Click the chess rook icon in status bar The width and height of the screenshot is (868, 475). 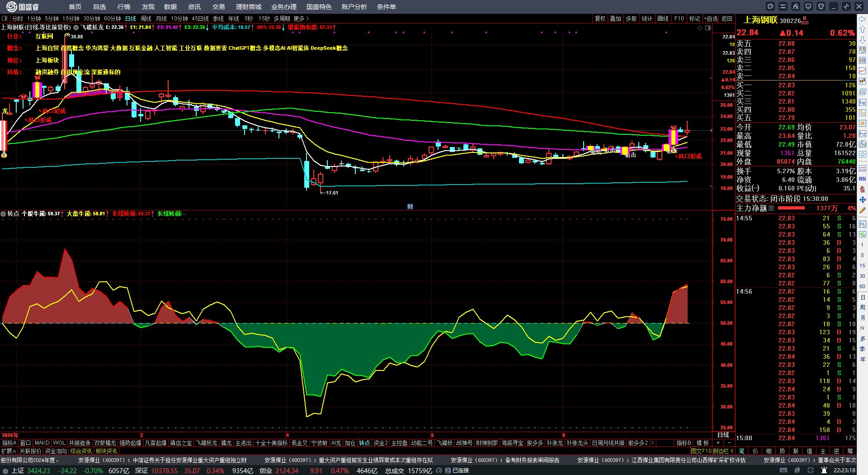[824, 470]
